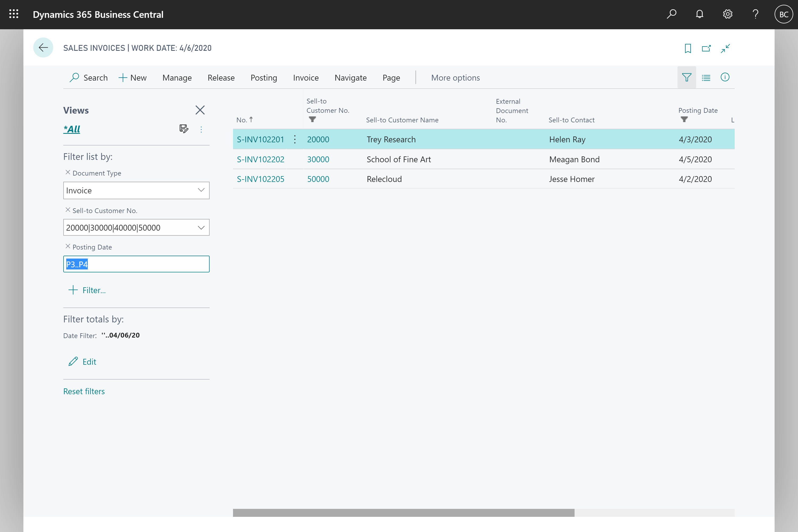This screenshot has width=798, height=532.
Task: Expand the Sell-to Customer No. dropdown
Action: click(x=201, y=227)
